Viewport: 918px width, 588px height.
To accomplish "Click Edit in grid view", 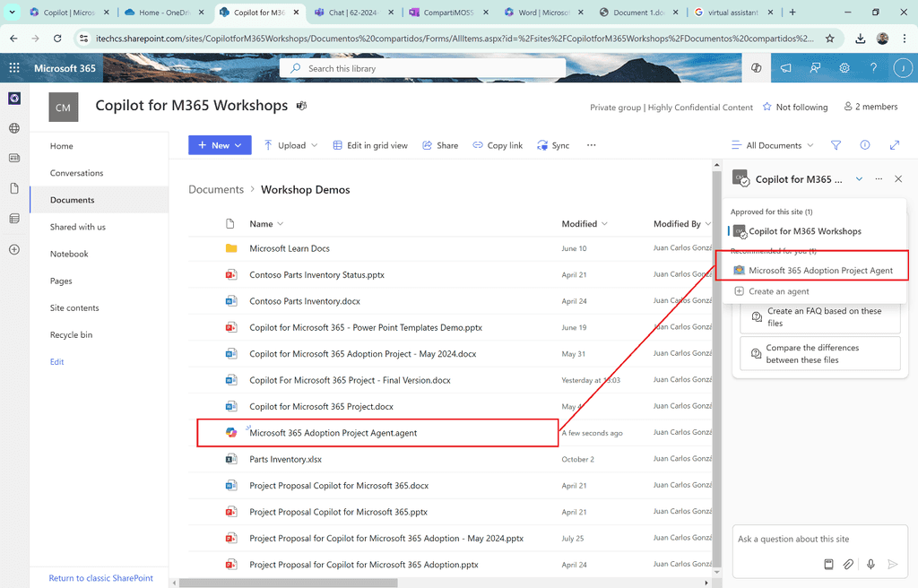I will coord(370,145).
